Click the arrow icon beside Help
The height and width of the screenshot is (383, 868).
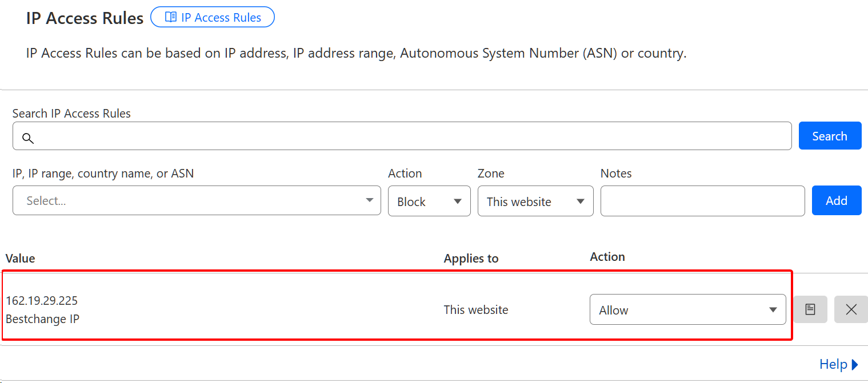855,364
